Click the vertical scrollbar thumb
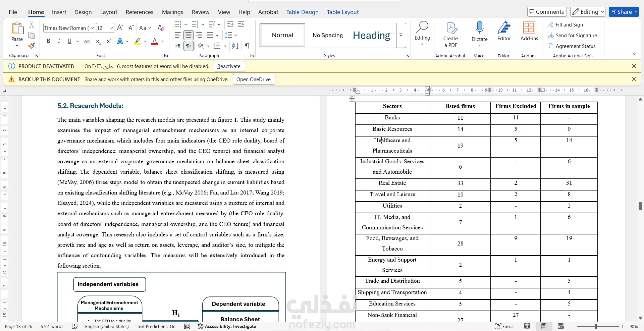The height and width of the screenshot is (331, 644). [x=640, y=206]
